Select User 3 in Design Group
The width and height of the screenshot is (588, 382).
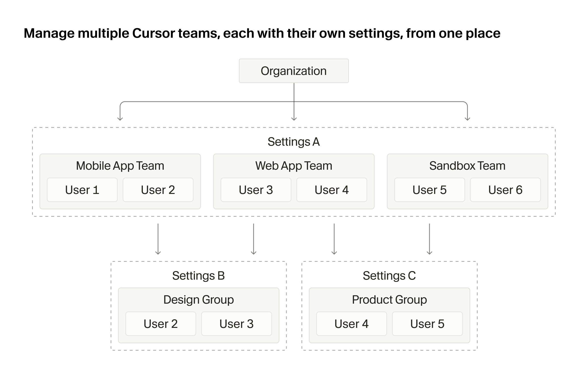tap(237, 324)
